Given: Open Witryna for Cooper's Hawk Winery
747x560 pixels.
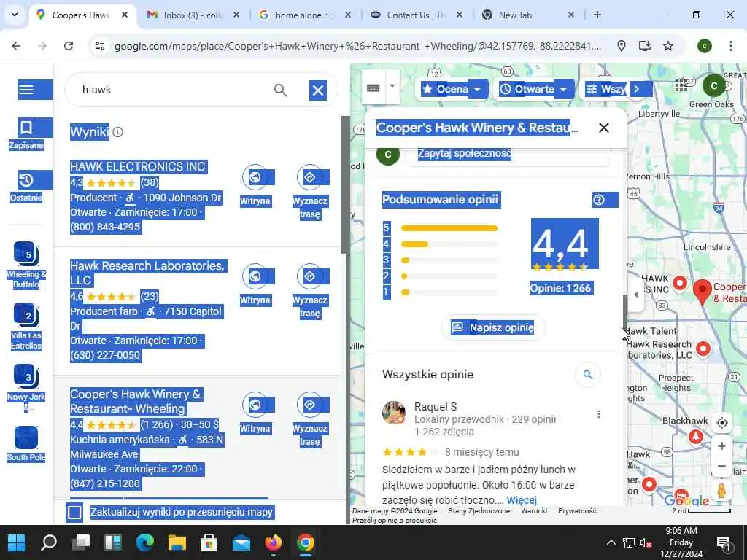Looking at the screenshot, I should click(x=255, y=405).
